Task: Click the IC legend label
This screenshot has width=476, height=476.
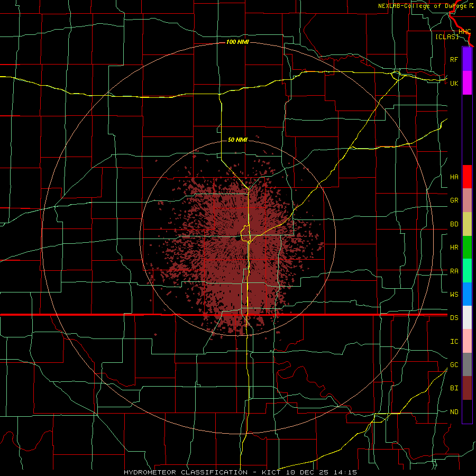Action: (454, 342)
